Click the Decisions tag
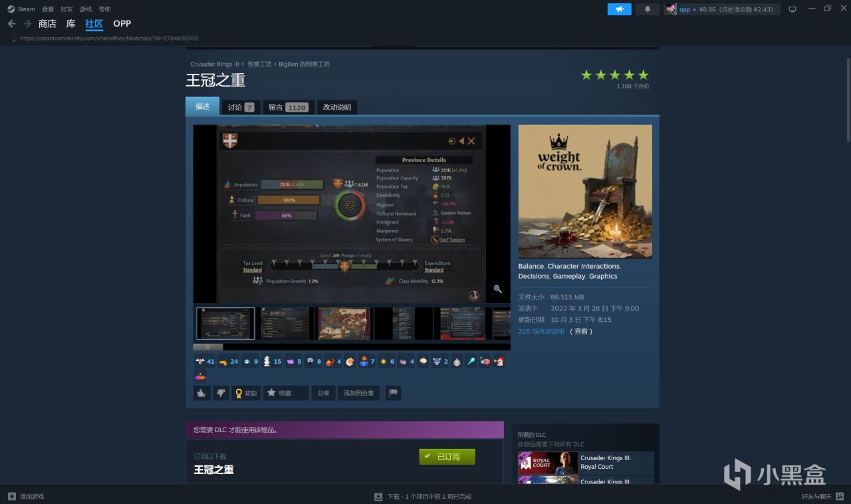 [534, 276]
